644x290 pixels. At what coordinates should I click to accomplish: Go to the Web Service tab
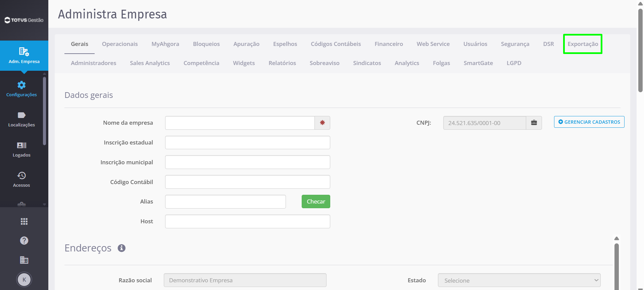point(433,44)
